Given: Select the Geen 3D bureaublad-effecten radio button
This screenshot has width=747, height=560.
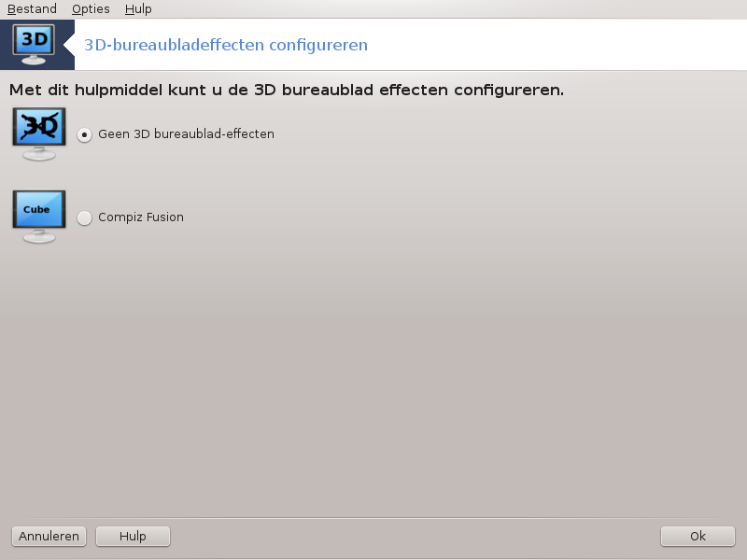Looking at the screenshot, I should click(x=84, y=134).
